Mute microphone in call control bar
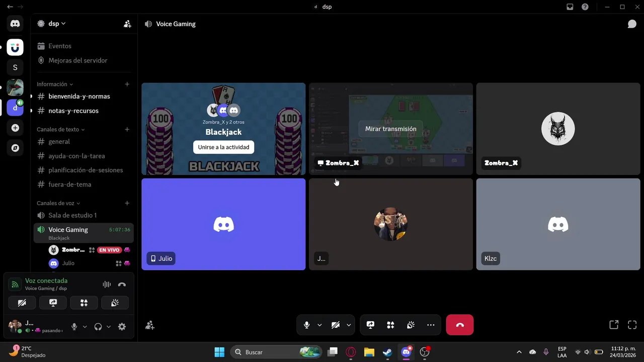This screenshot has height=362, width=644. pos(306,325)
